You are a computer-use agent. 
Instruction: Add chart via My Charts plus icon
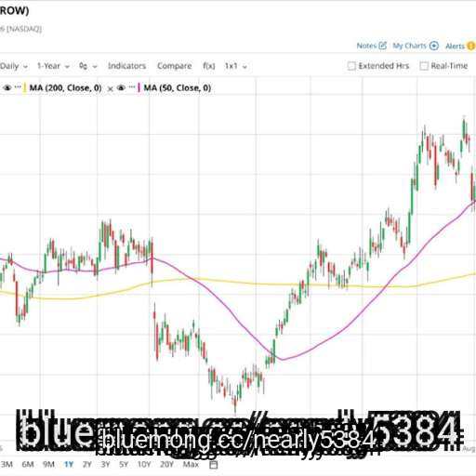(x=434, y=46)
